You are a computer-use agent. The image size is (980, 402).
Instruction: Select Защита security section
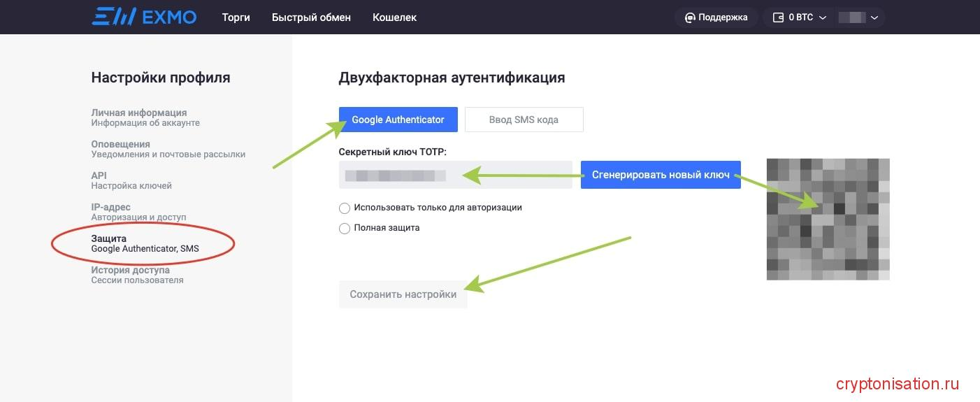click(145, 243)
